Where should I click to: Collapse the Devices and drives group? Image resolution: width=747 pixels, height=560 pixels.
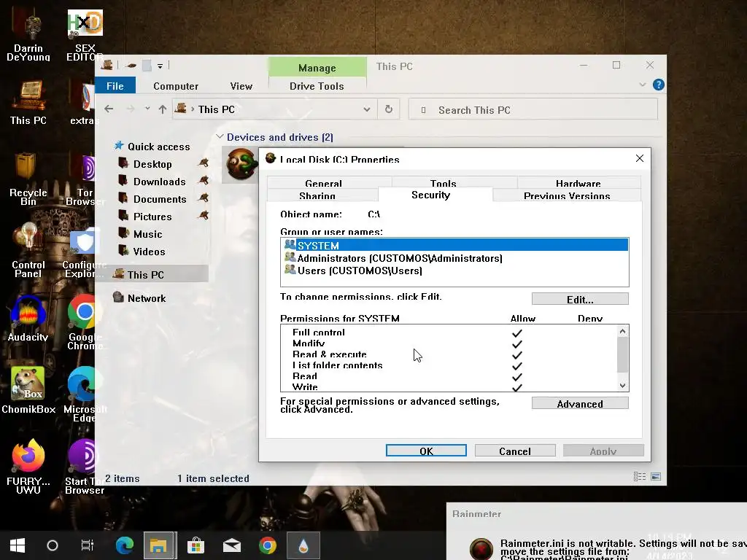click(x=220, y=136)
